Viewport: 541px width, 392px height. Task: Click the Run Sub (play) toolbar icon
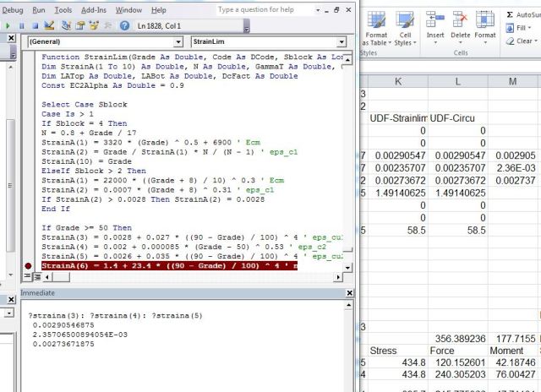(8, 26)
